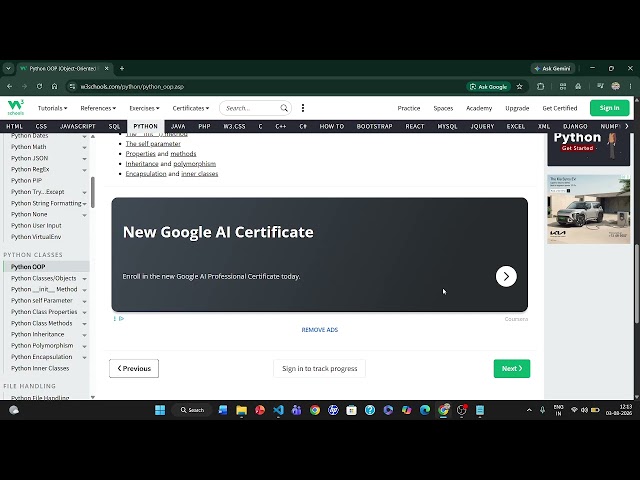
Task: Open Tutorials dropdown menu
Action: (52, 108)
